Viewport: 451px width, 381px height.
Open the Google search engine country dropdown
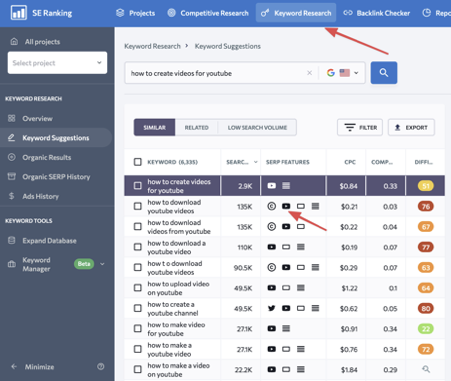pos(342,73)
